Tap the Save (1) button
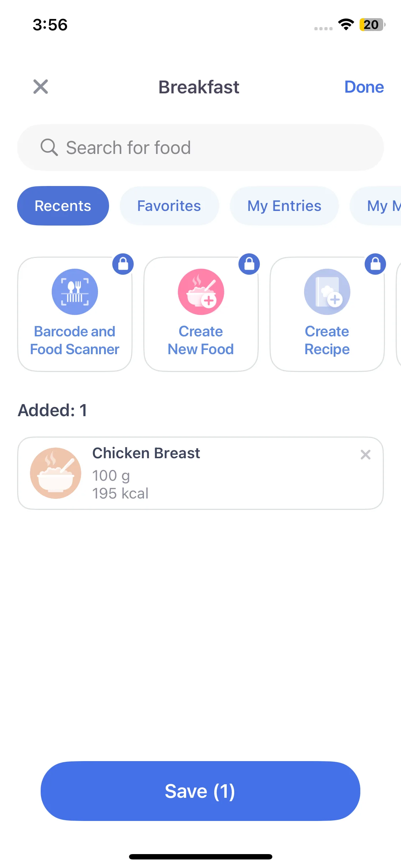 (200, 791)
